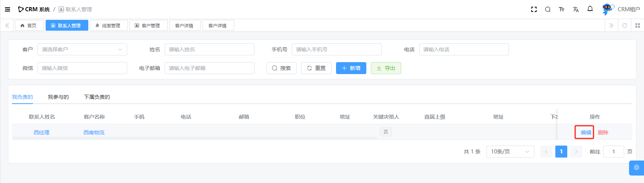Open the 西南物流 customer link

[94, 132]
